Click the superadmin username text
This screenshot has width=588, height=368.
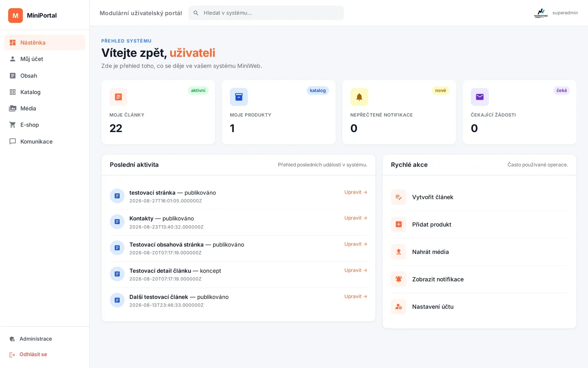tap(565, 13)
